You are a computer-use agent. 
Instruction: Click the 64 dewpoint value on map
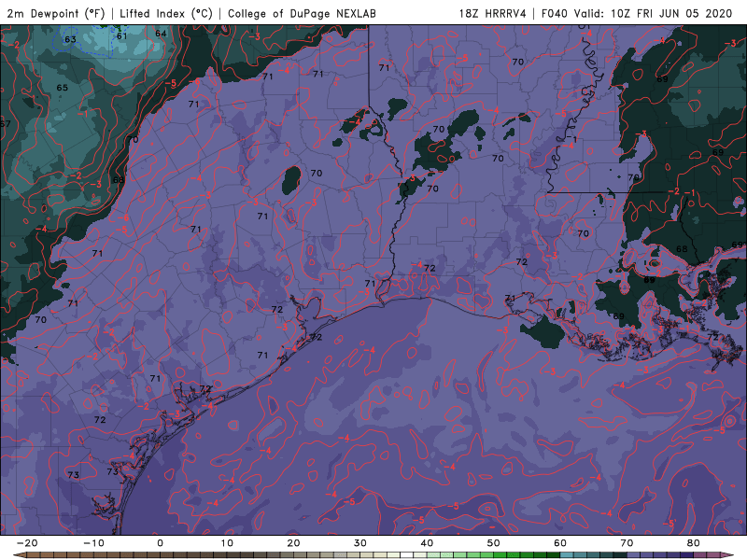click(161, 34)
